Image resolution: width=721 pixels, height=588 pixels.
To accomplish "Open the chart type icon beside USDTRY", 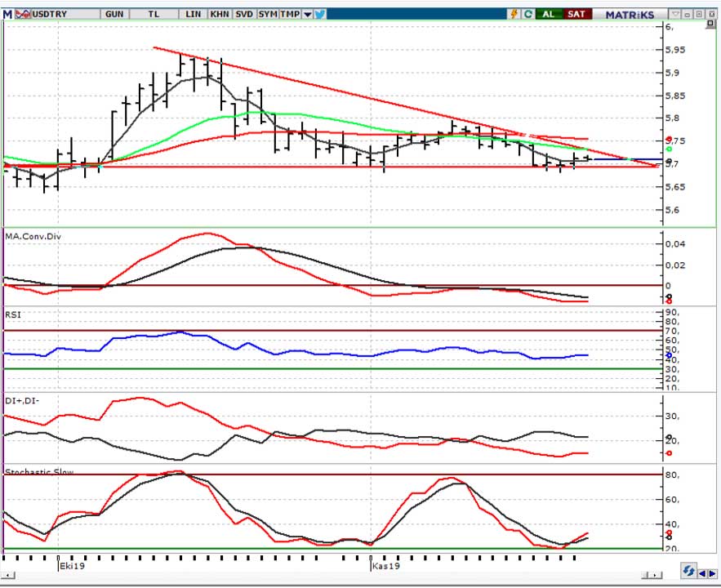I will click(x=23, y=14).
